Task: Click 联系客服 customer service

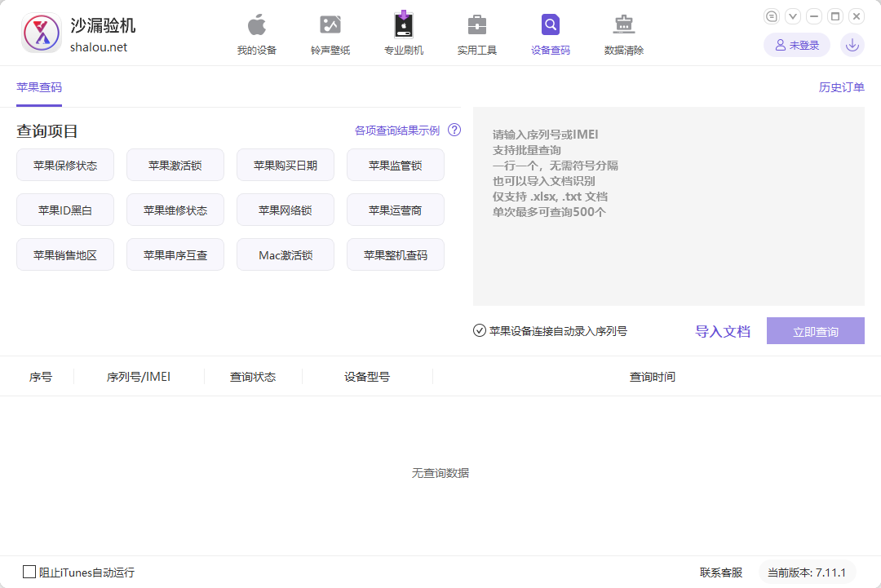Action: [721, 573]
